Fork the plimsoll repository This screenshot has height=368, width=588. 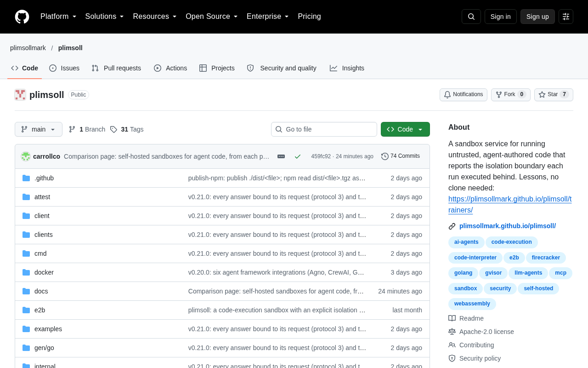pyautogui.click(x=511, y=95)
